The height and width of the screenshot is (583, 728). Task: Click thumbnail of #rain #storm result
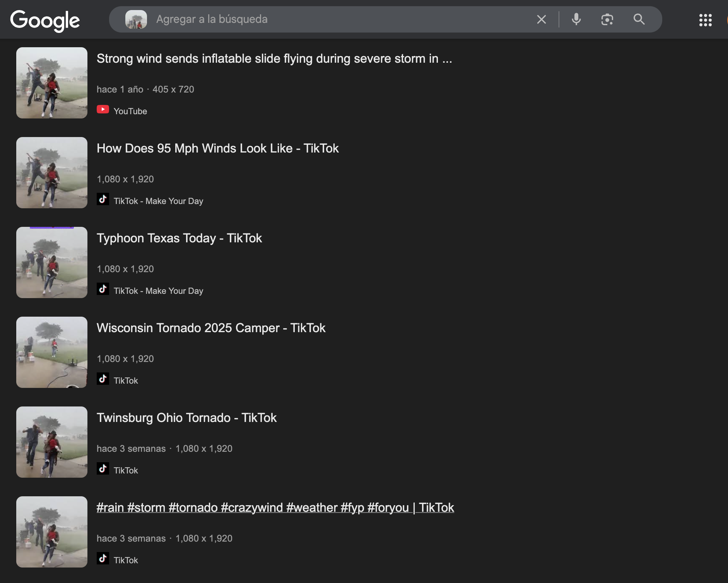(52, 532)
